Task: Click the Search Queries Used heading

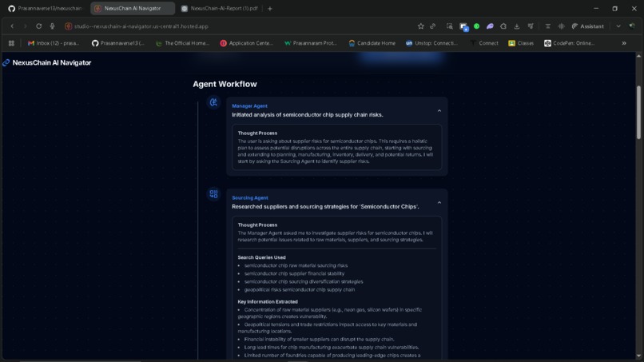Action: tap(261, 257)
